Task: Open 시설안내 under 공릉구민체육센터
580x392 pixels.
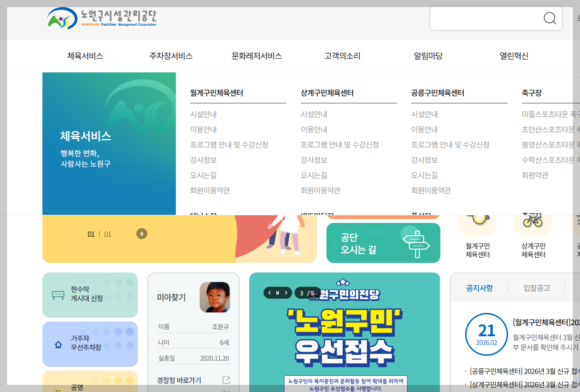Action: (425, 114)
